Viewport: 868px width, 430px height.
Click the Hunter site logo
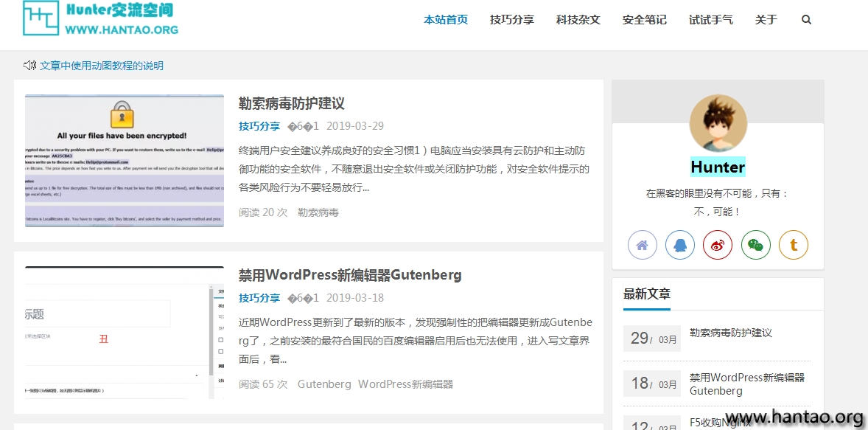(x=100, y=18)
